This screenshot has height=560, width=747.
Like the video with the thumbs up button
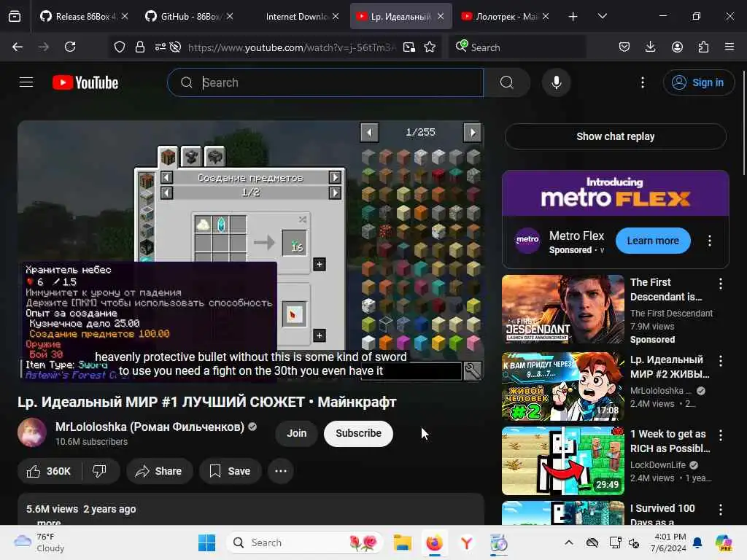tap(49, 471)
